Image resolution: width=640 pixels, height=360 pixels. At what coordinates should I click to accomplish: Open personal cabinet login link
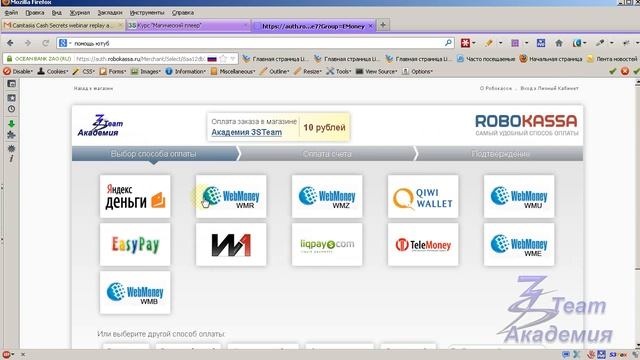click(549, 88)
